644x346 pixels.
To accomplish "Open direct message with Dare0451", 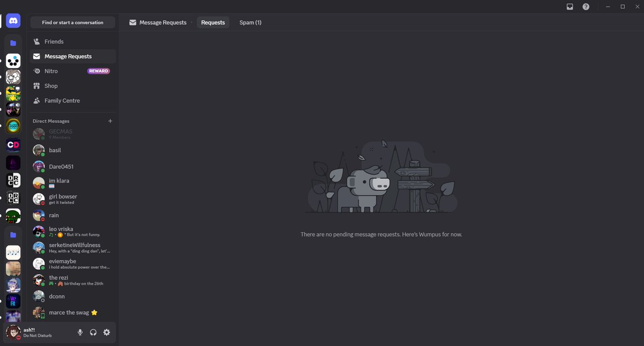I will (x=73, y=167).
